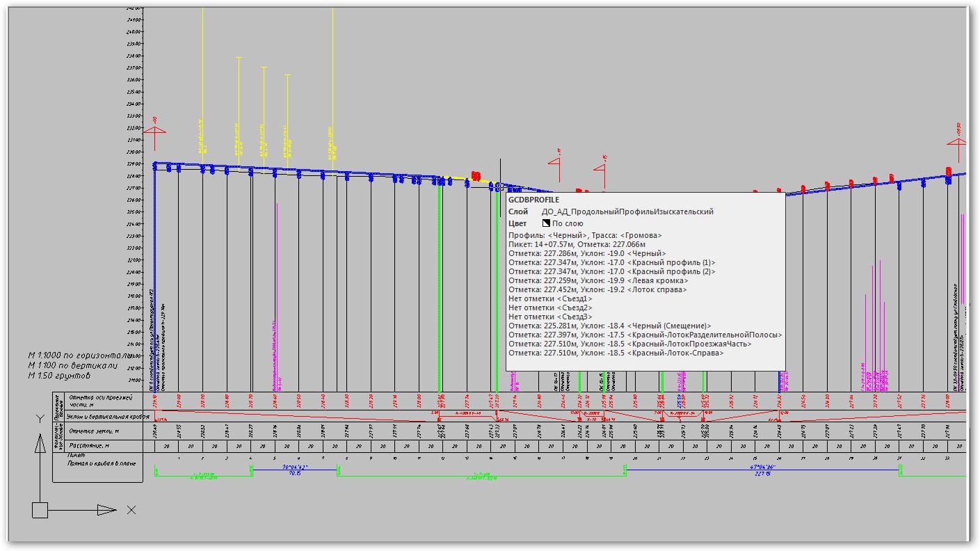This screenshot has width=980, height=551.
Task: Click the blue curve label 70.15 in plan row
Action: pyautogui.click(x=294, y=473)
